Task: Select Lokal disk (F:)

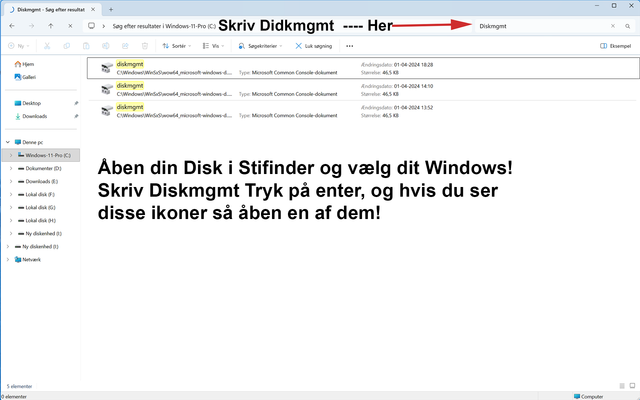Action: tap(36, 194)
